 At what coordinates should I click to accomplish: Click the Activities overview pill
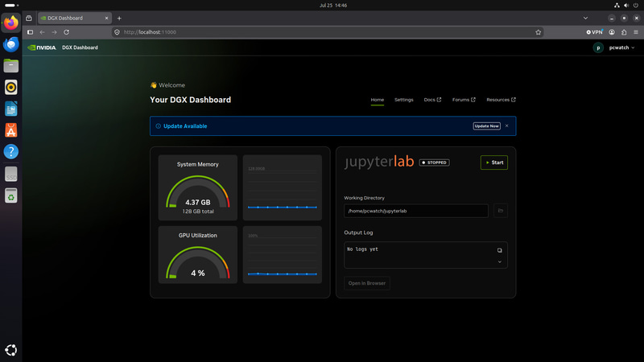pos(11,6)
